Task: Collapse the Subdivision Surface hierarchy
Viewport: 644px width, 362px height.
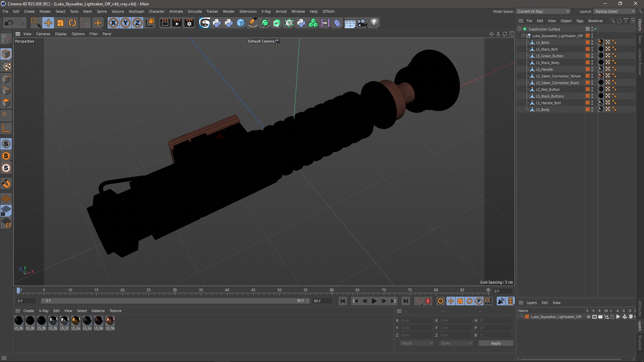Action: pos(519,29)
